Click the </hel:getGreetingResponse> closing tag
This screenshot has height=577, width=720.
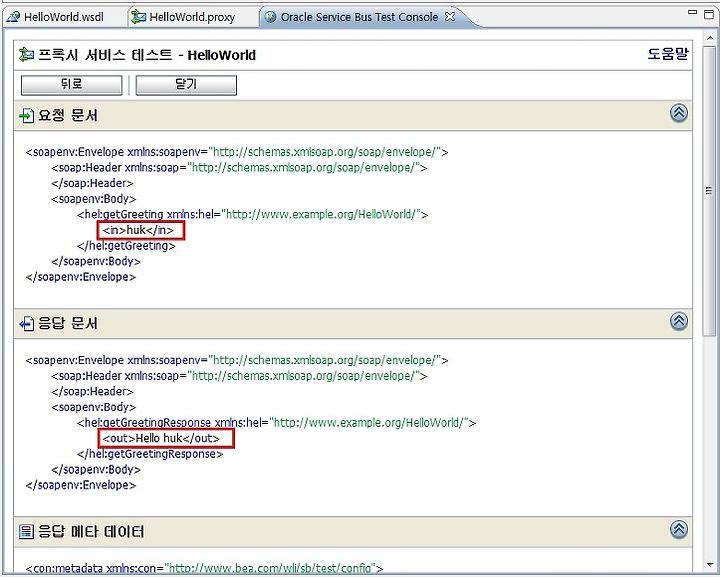click(x=150, y=454)
